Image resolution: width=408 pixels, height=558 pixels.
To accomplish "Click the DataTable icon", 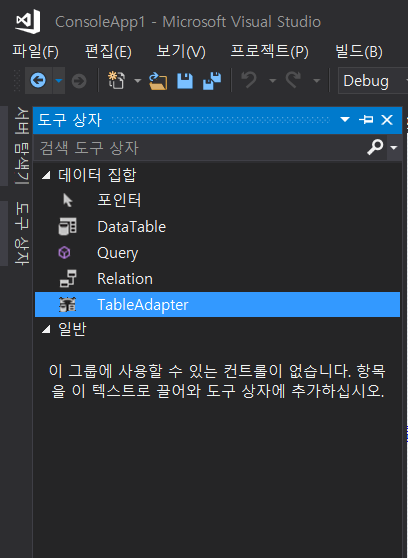I will coord(67,226).
